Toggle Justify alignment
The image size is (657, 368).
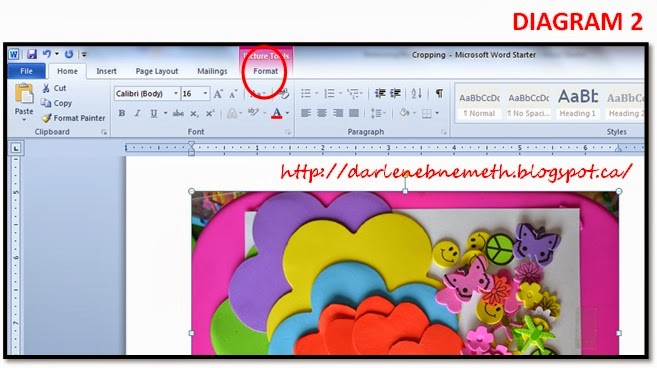(x=354, y=113)
